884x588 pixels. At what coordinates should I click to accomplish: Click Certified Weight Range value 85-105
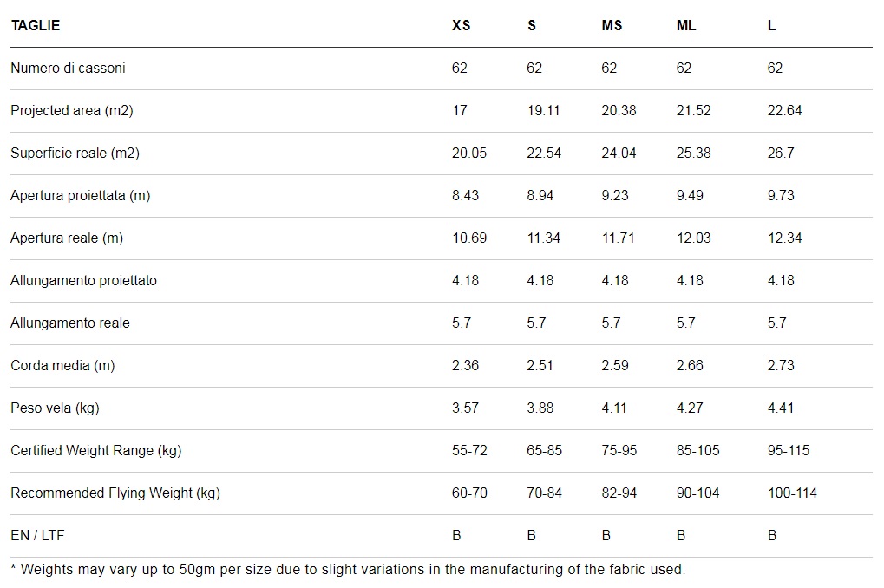tap(698, 450)
